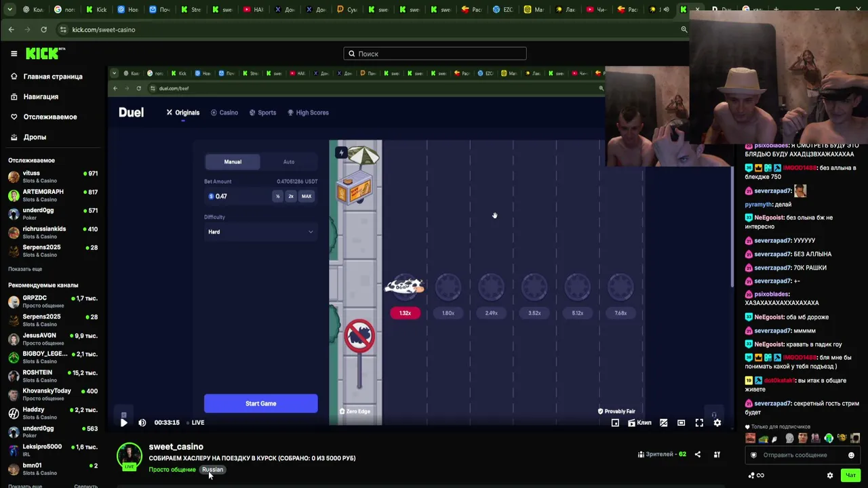Screen dimensions: 868x488
Task: Play the stream video
Action: (x=123, y=422)
